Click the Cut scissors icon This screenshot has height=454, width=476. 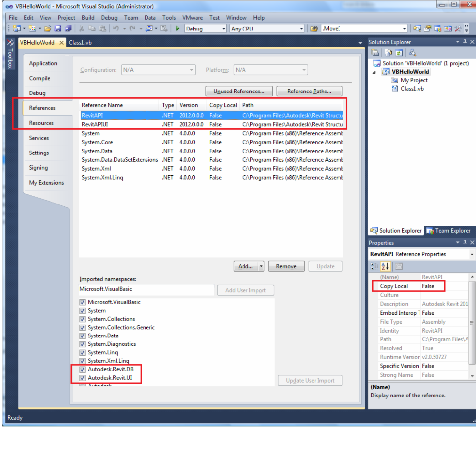(81, 28)
